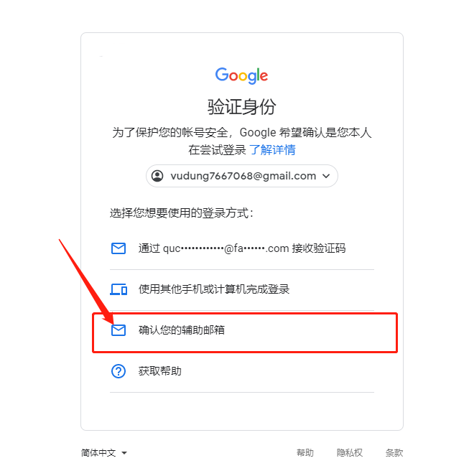Open the 了解详情 learn more link
The height and width of the screenshot is (476, 469).
pos(272,149)
